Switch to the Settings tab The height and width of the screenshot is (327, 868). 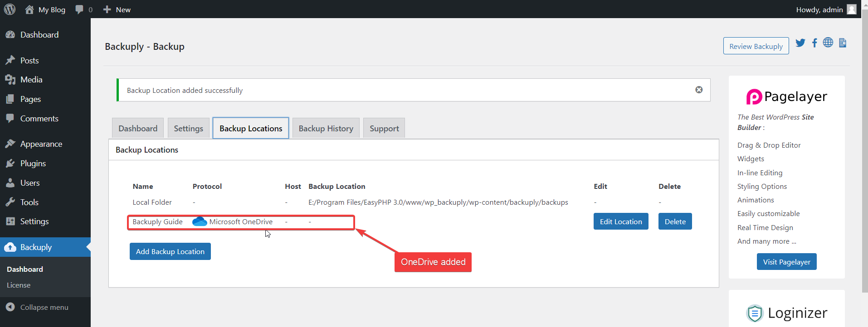pyautogui.click(x=189, y=129)
